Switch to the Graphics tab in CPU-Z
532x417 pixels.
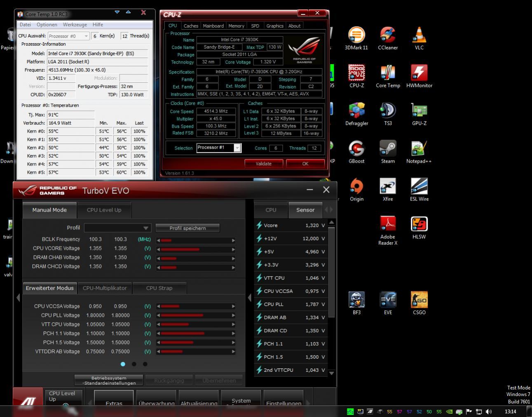click(x=275, y=26)
